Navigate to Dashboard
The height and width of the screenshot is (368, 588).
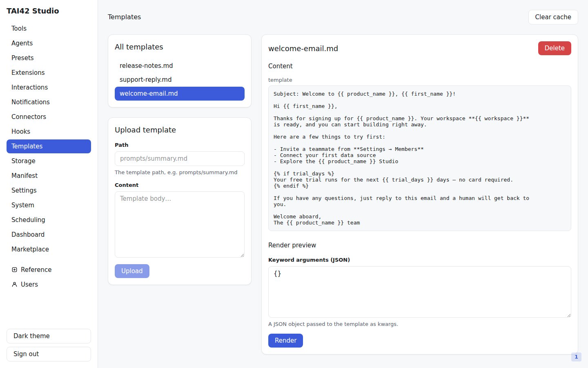(x=49, y=235)
